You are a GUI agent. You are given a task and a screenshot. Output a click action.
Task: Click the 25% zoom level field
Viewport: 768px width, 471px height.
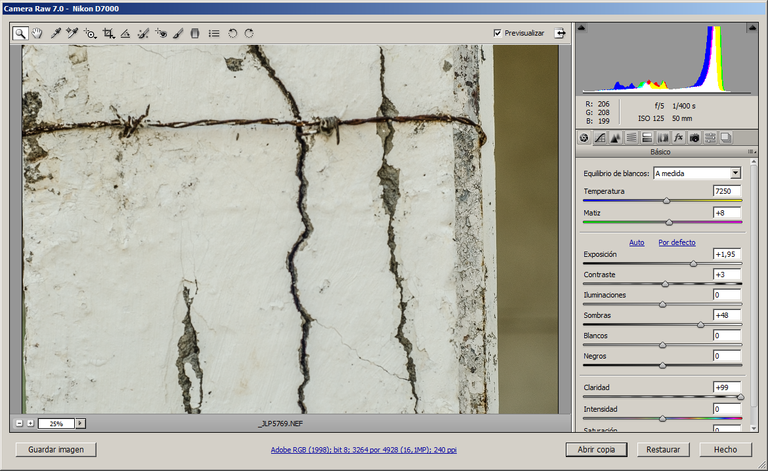(x=56, y=424)
